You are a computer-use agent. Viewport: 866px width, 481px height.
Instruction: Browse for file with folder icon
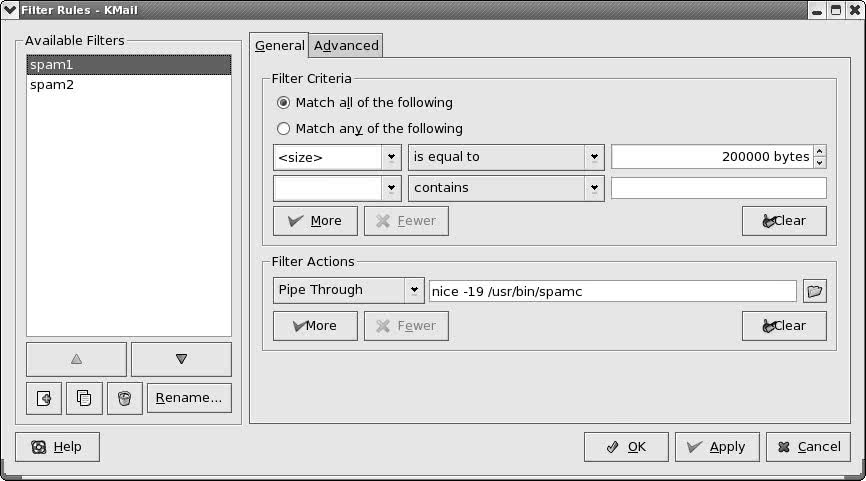point(815,291)
